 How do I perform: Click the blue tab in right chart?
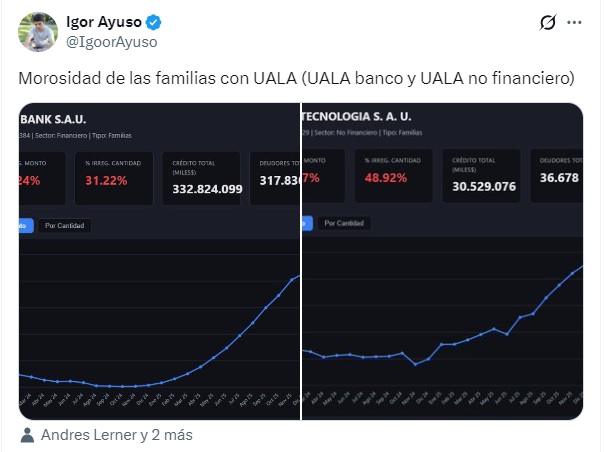coord(306,224)
